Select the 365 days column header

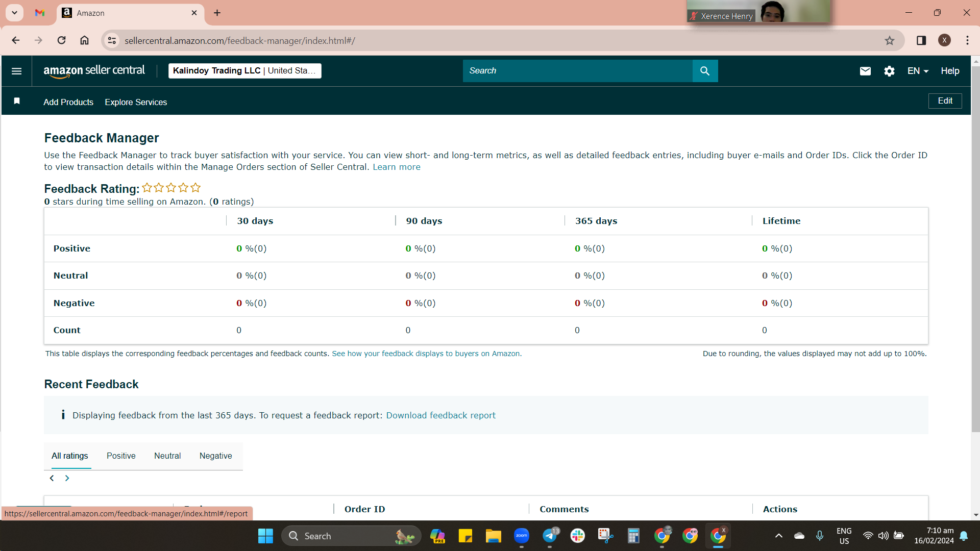(x=596, y=221)
